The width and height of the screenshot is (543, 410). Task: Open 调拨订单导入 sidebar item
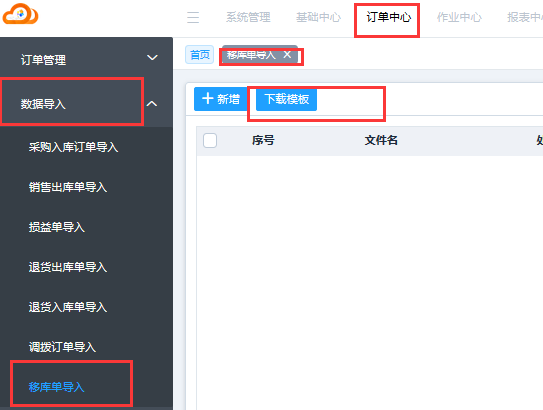(62, 347)
